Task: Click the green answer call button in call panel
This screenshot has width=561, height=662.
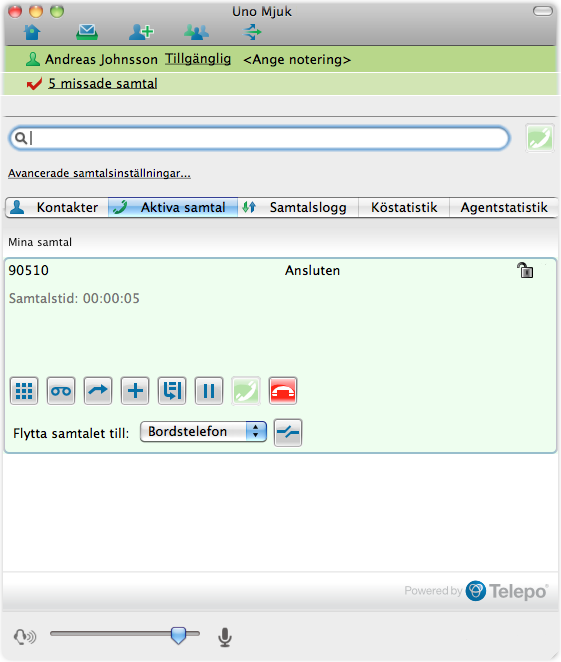Action: click(x=246, y=391)
